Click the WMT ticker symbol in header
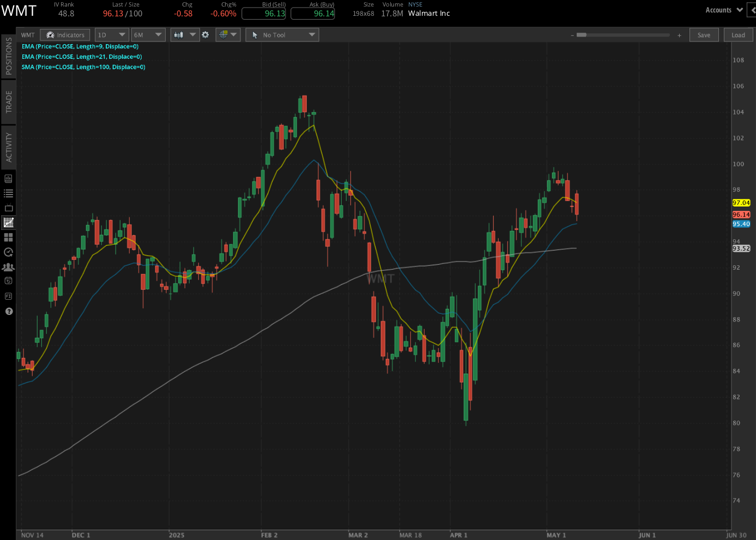The width and height of the screenshot is (756, 540). tap(19, 10)
